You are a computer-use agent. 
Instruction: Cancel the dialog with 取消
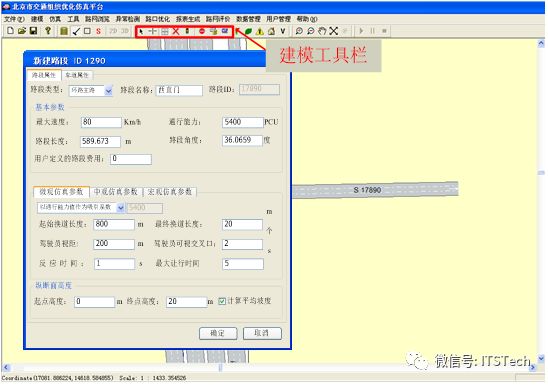(262, 333)
